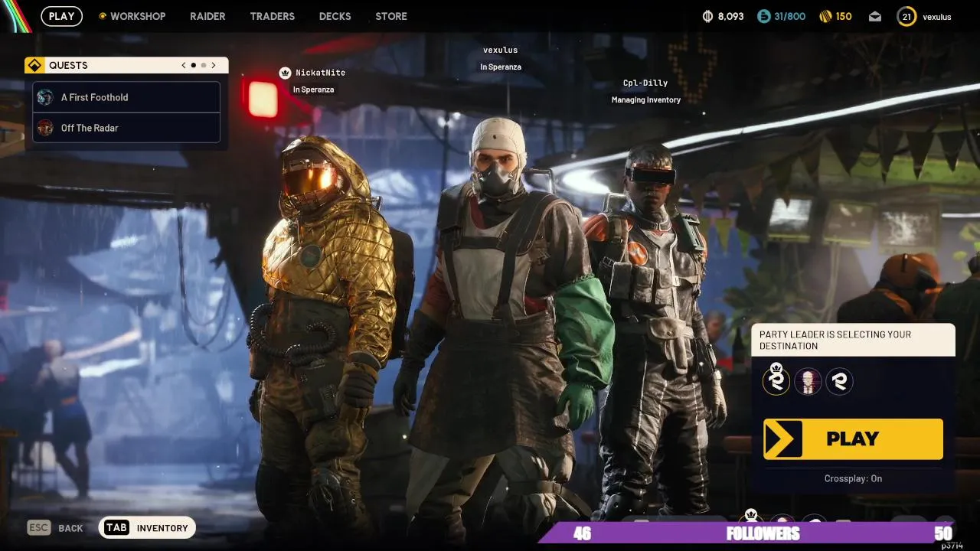Select the second quests page dot

click(x=204, y=65)
